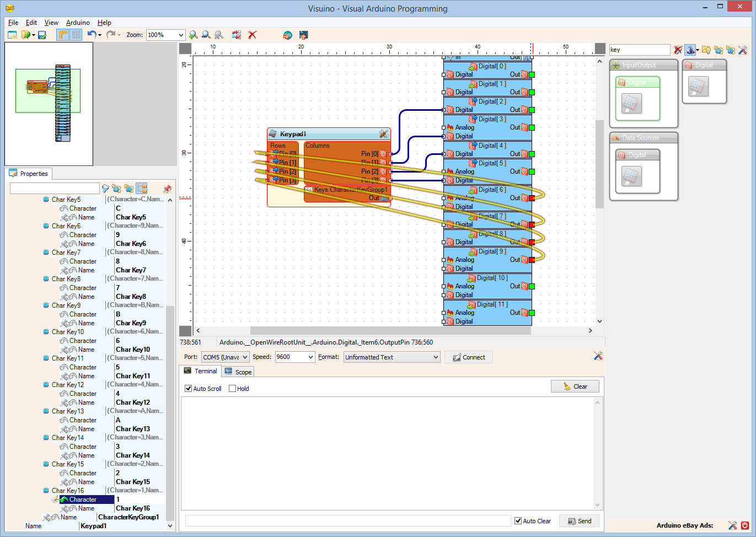Click the undo arrow icon
Image resolution: width=756 pixels, height=537 pixels.
click(x=92, y=35)
